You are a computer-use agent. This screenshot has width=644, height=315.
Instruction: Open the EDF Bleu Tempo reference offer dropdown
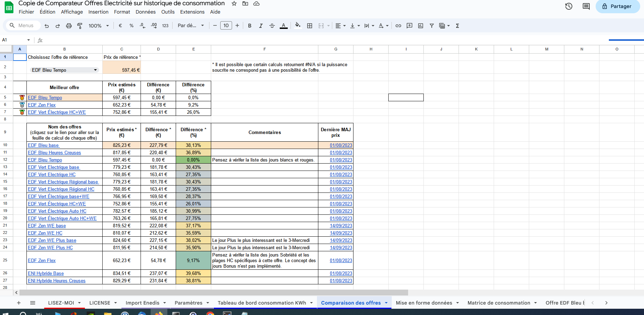point(95,70)
